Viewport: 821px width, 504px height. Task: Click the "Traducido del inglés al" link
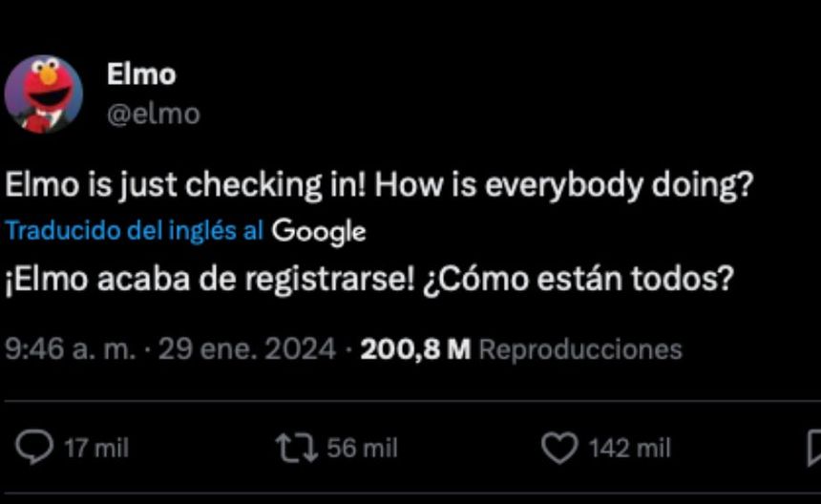[x=135, y=231]
